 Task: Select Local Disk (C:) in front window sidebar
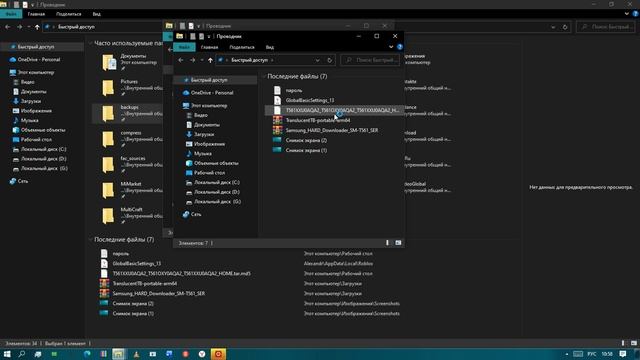pyautogui.click(x=216, y=182)
